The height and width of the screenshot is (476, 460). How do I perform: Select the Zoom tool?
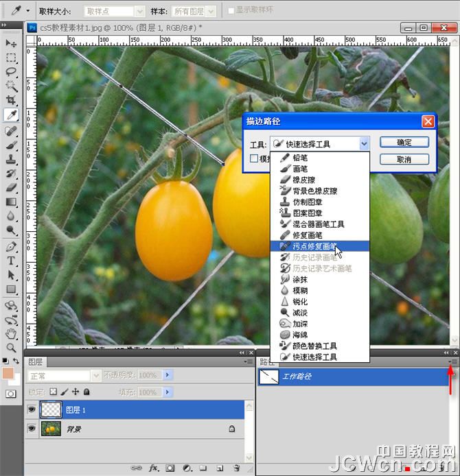point(11,348)
